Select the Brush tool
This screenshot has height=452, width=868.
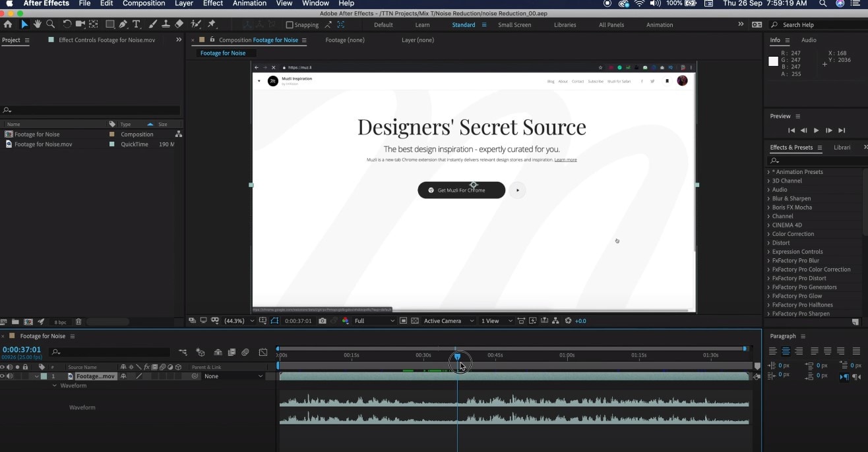tap(153, 24)
